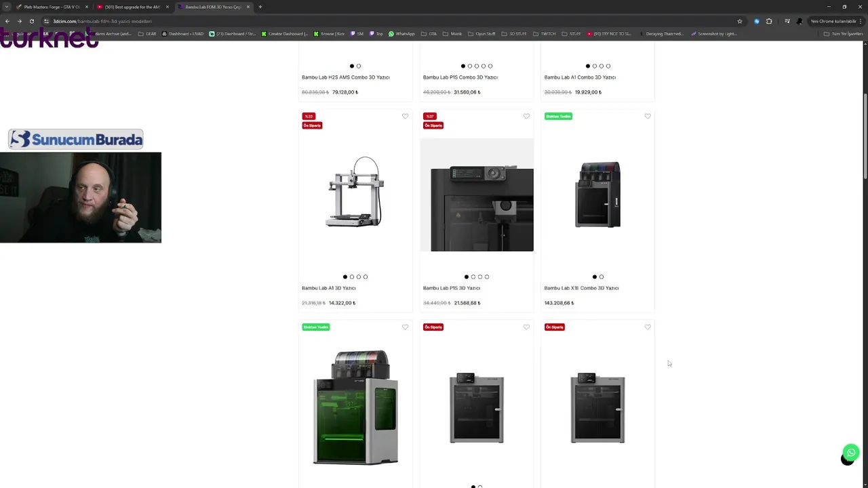Select fourth variant dot under Bambu Lab A1 3D Yazıcı
868x488 pixels.
[x=366, y=277]
